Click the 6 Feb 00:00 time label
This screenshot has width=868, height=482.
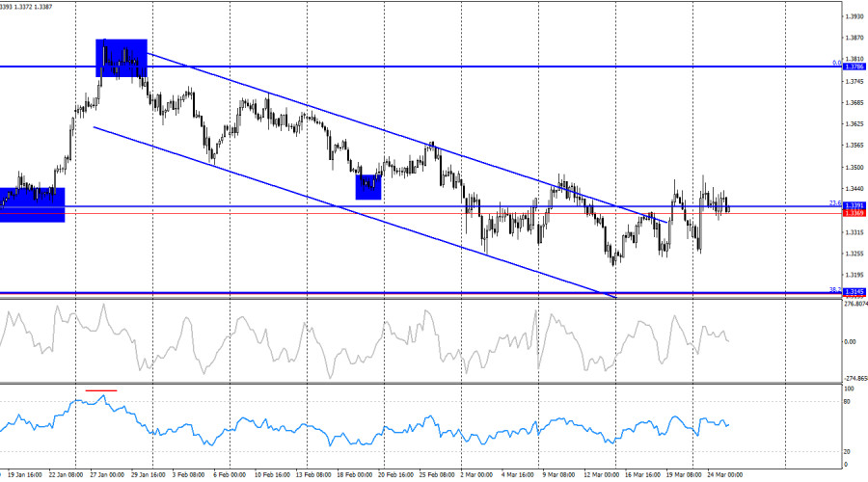pos(230,475)
